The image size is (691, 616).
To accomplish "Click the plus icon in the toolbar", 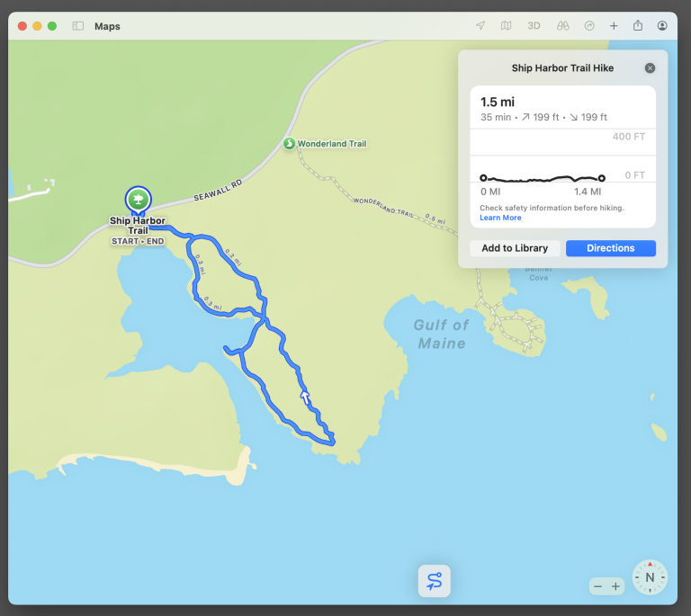I will [614, 25].
